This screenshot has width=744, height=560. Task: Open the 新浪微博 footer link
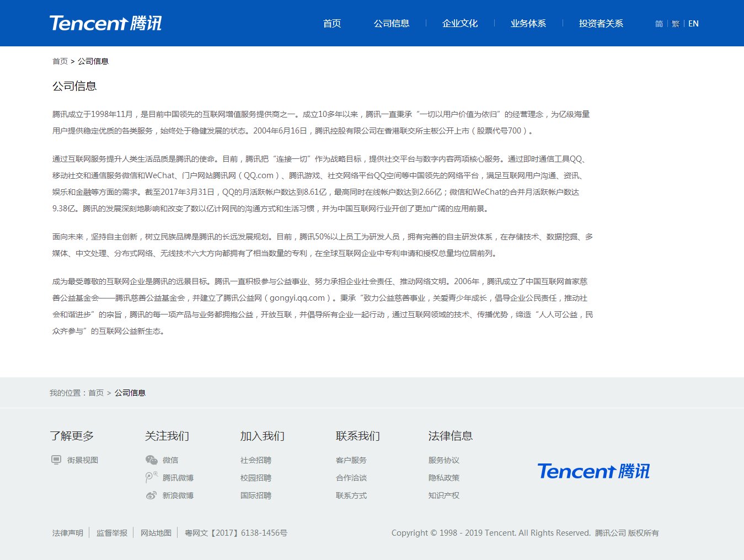pyautogui.click(x=178, y=495)
